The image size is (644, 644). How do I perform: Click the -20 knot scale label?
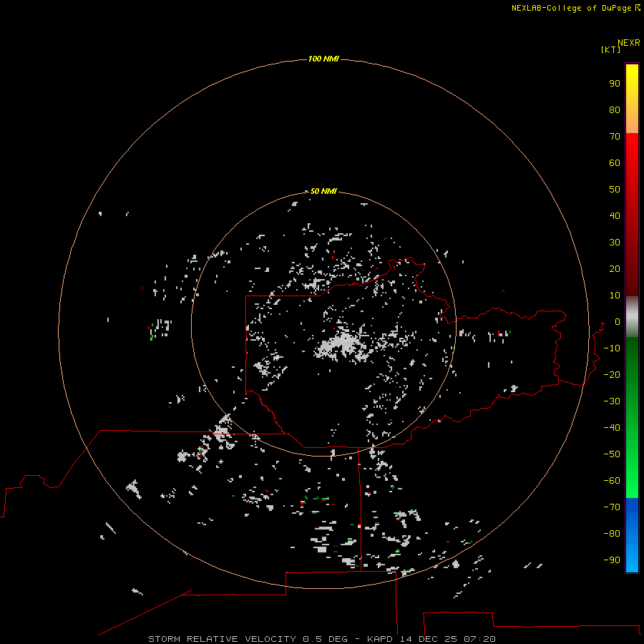612,374
